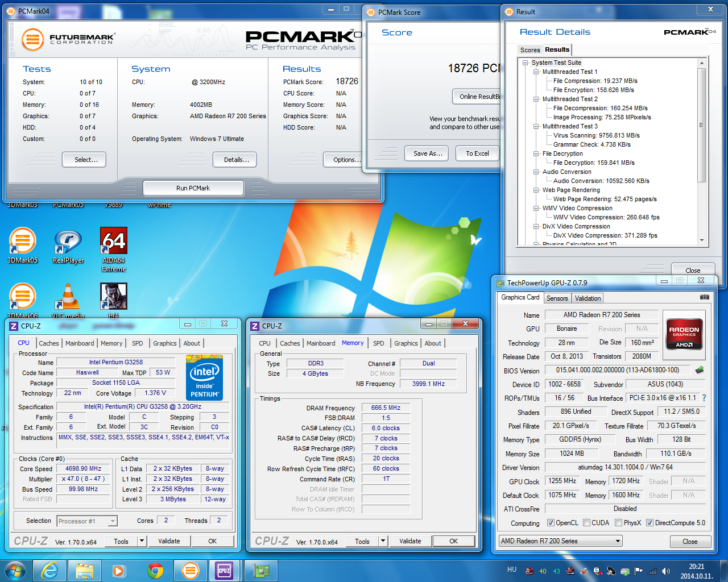Click Bus Interface question mark in GPU-Z
Image resolution: width=728 pixels, height=582 pixels.
click(x=704, y=398)
